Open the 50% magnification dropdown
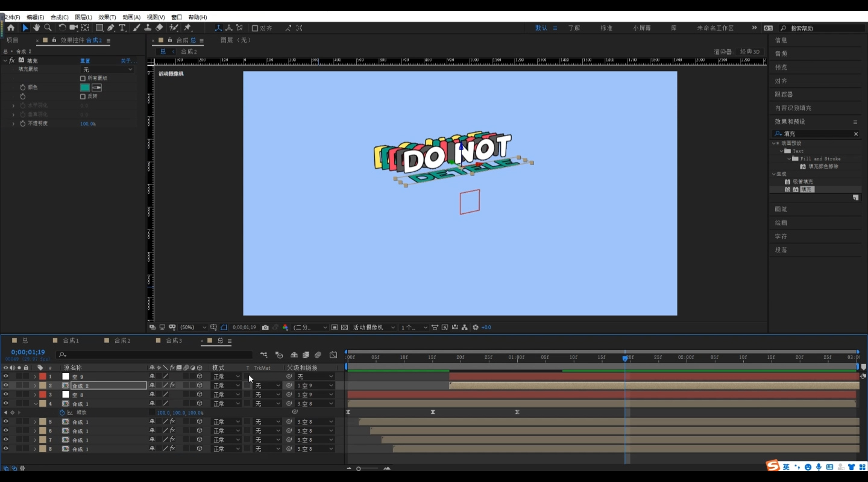The height and width of the screenshot is (482, 868). tap(193, 327)
